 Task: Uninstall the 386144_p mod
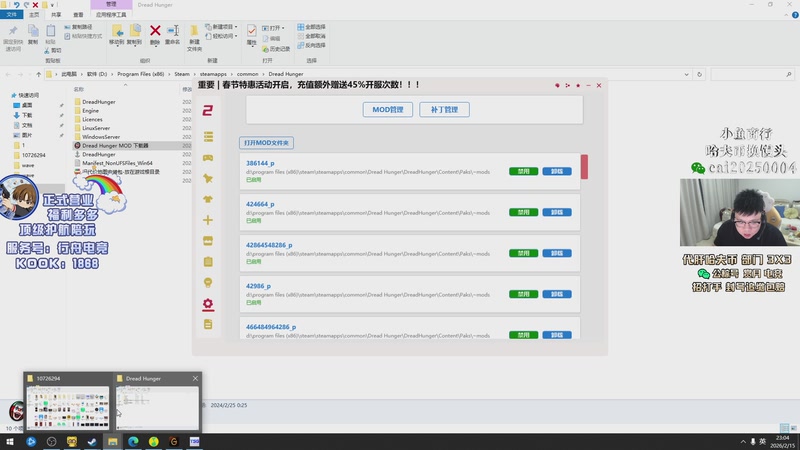pyautogui.click(x=557, y=171)
